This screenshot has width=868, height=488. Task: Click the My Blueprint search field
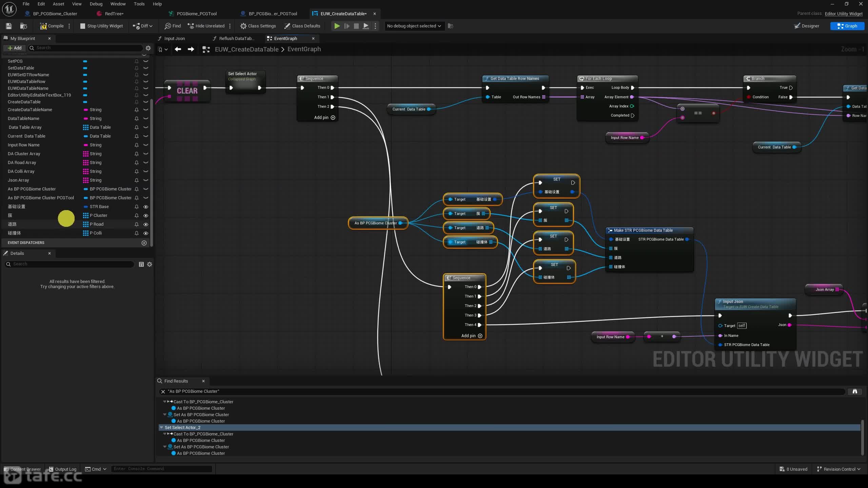point(86,48)
